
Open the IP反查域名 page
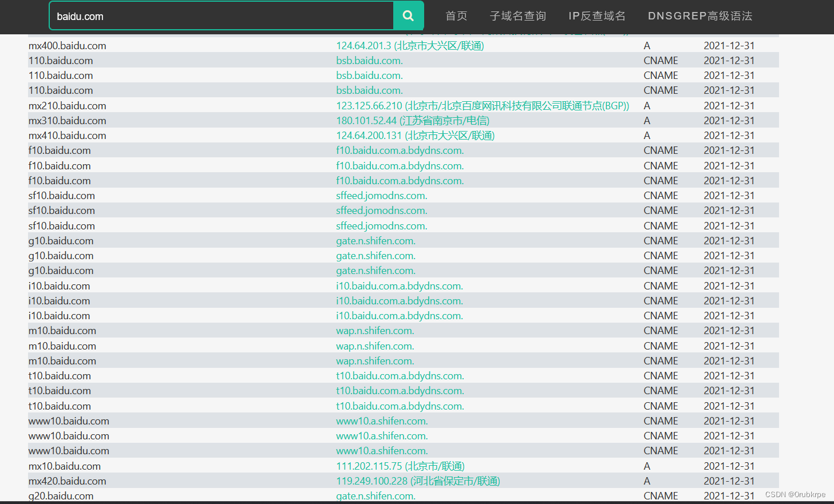(596, 15)
